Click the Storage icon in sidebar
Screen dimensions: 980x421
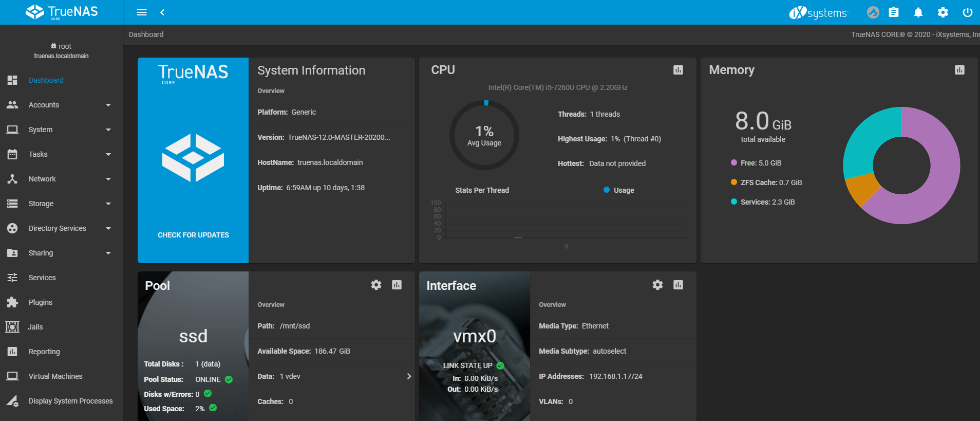(12, 204)
